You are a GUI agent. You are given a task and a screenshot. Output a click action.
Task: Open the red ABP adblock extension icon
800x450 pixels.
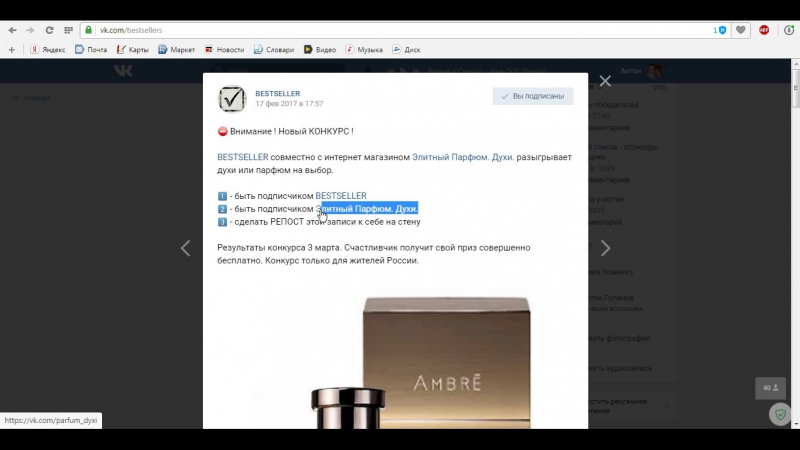coord(764,30)
